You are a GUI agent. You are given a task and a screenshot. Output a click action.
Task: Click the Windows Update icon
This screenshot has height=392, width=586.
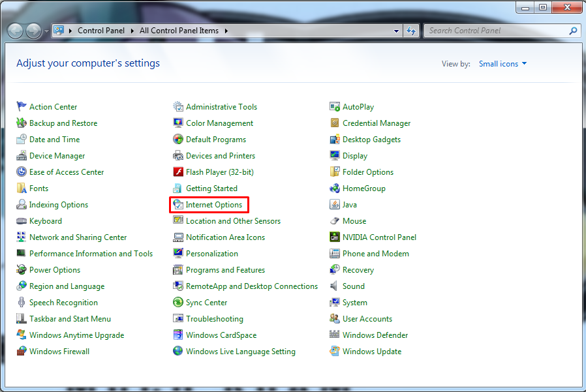[335, 352]
